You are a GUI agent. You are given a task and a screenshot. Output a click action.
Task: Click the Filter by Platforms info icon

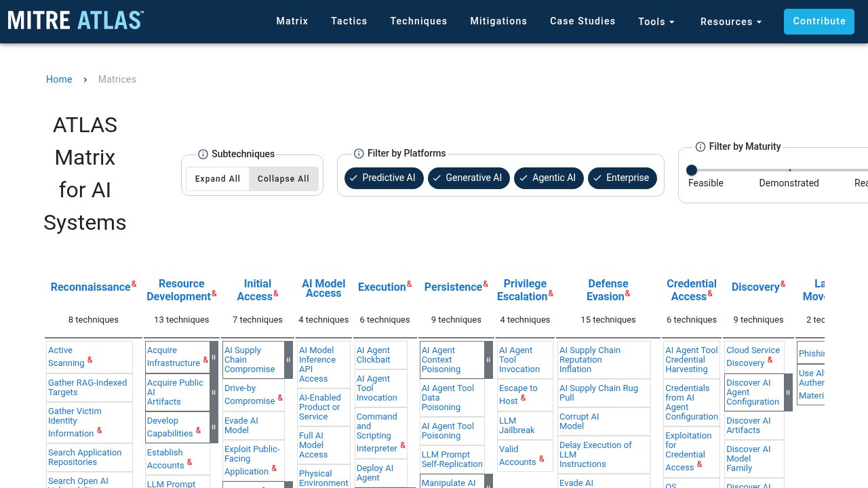click(359, 154)
